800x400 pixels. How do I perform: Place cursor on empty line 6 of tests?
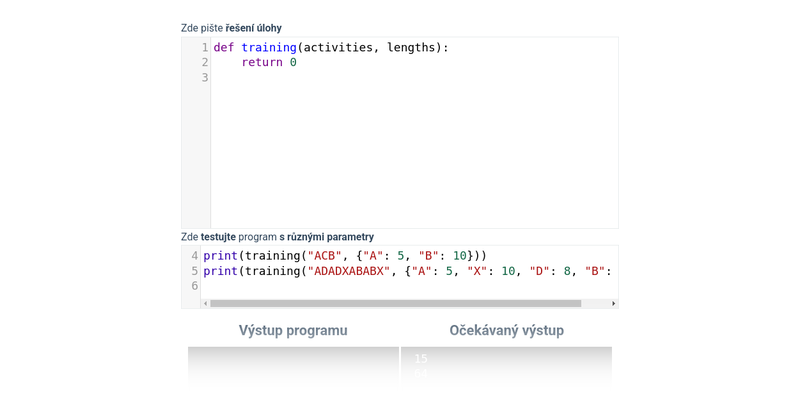pos(400,286)
